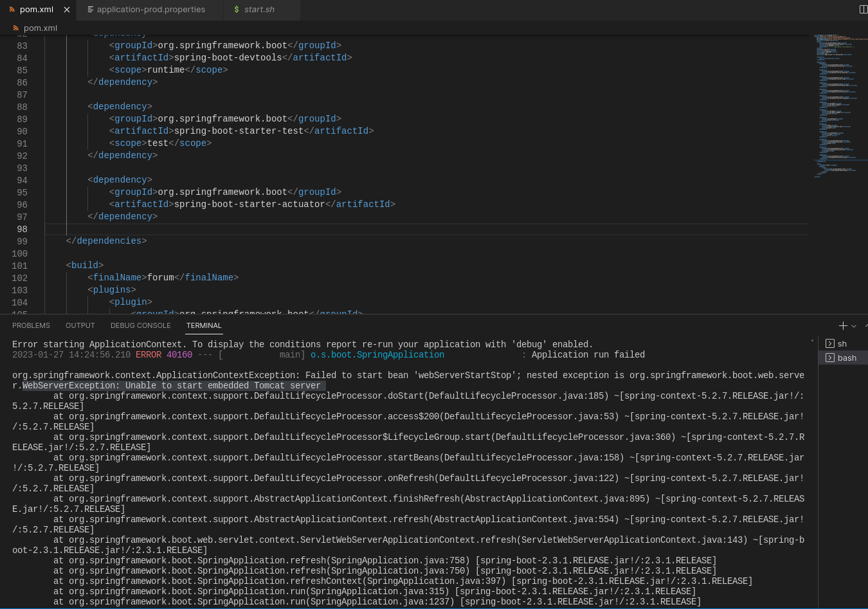The height and width of the screenshot is (609, 868).
Task: Click line number 98 in the gutter
Action: [23, 229]
